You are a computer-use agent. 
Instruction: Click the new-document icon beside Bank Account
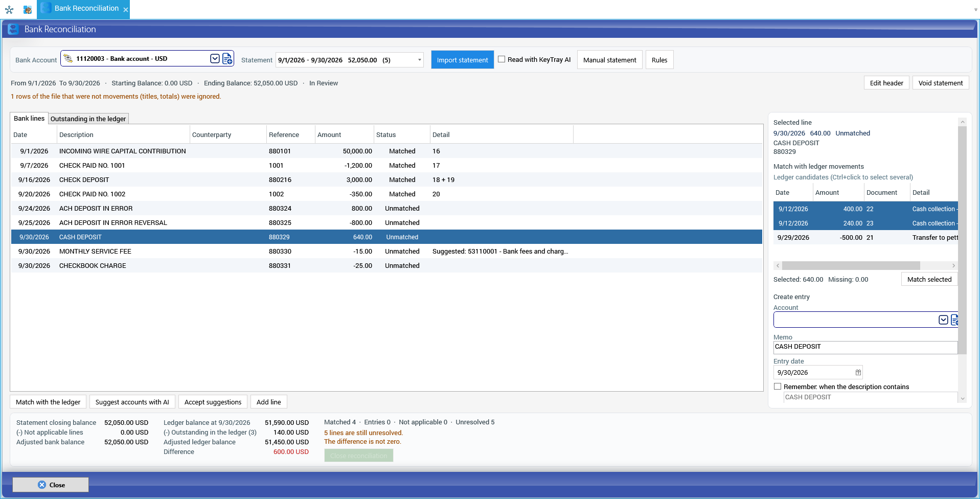[x=227, y=59]
